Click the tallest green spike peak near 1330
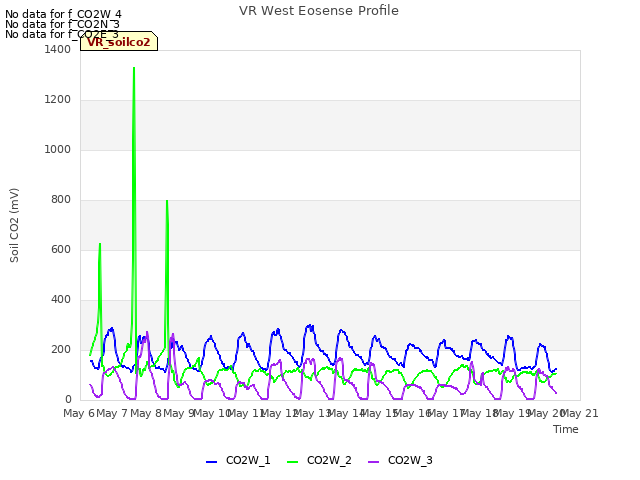640x480 pixels. click(x=134, y=68)
